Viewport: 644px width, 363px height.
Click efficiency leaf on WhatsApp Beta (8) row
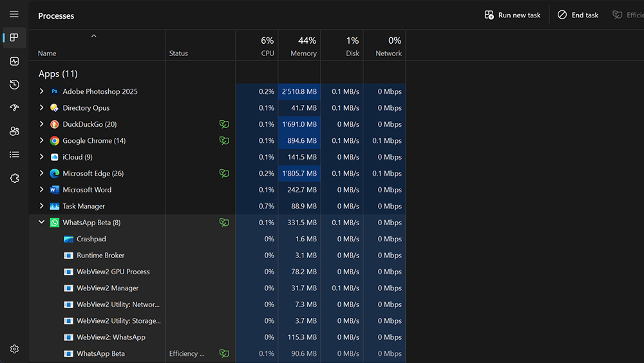(224, 223)
